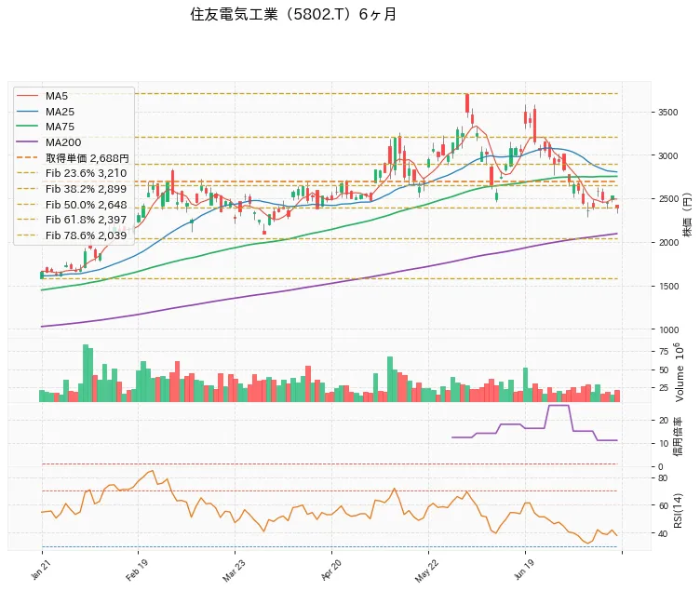This screenshot has height=591, width=700.
Task: Click the 信用倍率 line's peak plateau
Action: [558, 405]
